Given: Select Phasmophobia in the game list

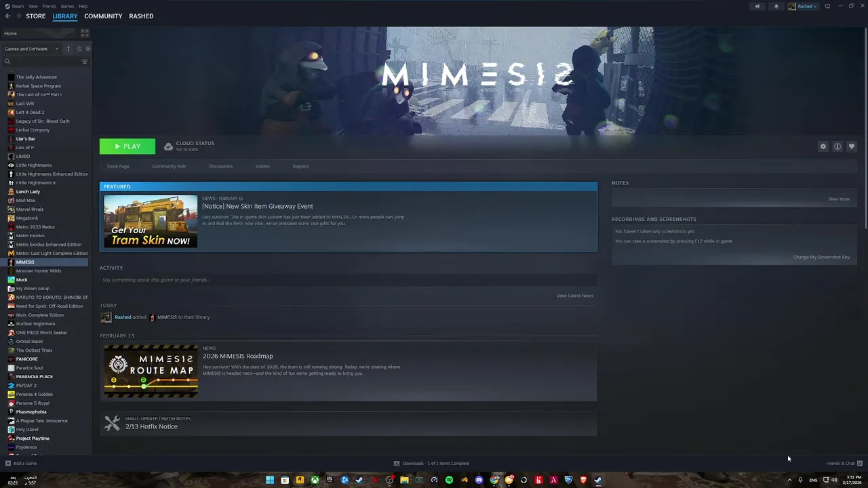Looking at the screenshot, I should pyautogui.click(x=31, y=412).
